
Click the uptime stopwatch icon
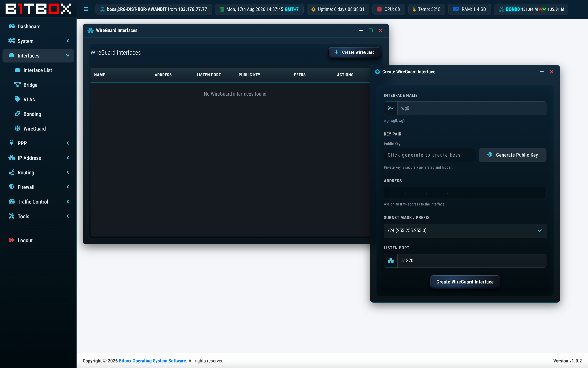(x=314, y=9)
